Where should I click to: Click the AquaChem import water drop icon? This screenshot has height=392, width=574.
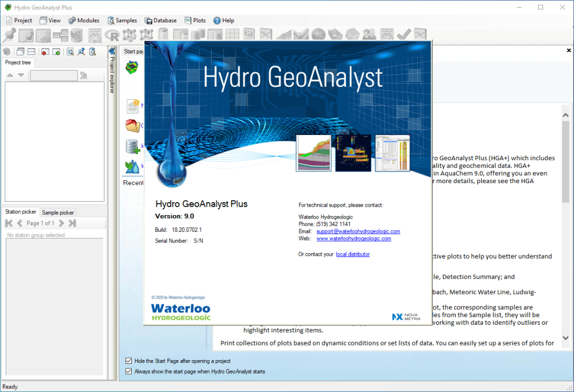click(132, 166)
